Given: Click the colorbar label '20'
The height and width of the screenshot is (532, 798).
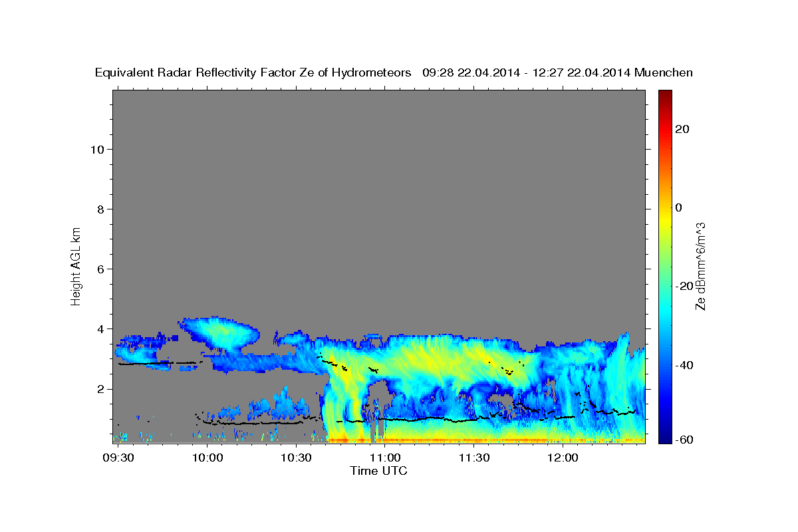Looking at the screenshot, I should 682,129.
